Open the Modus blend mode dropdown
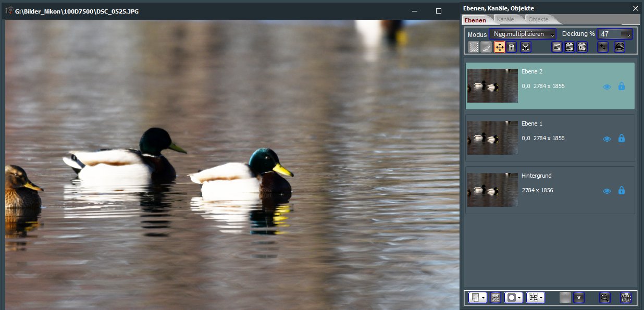This screenshot has width=644, height=310. 523,34
